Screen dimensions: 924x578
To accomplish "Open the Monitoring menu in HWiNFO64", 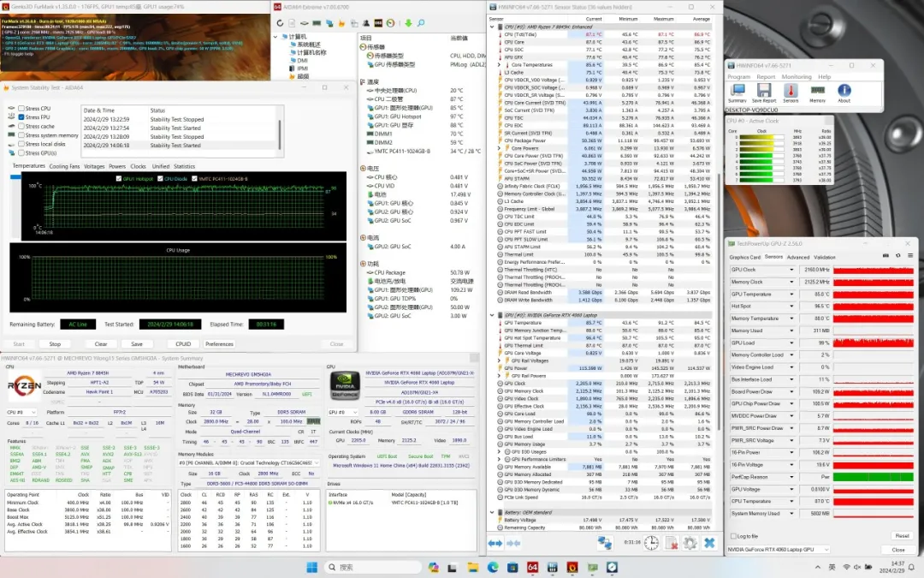I will 796,76.
